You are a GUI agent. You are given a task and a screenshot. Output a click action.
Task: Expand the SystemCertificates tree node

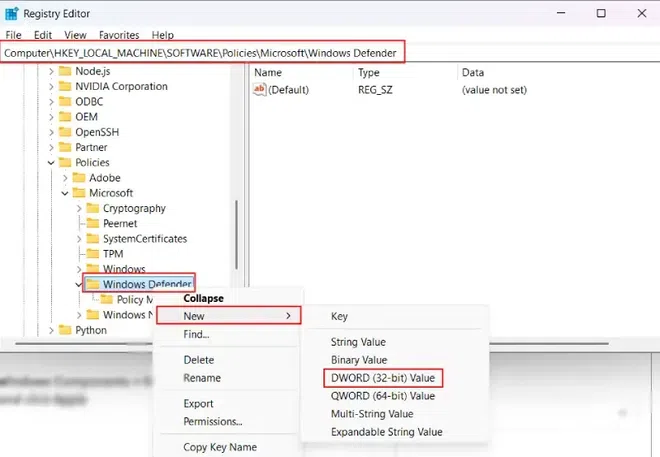(79, 239)
